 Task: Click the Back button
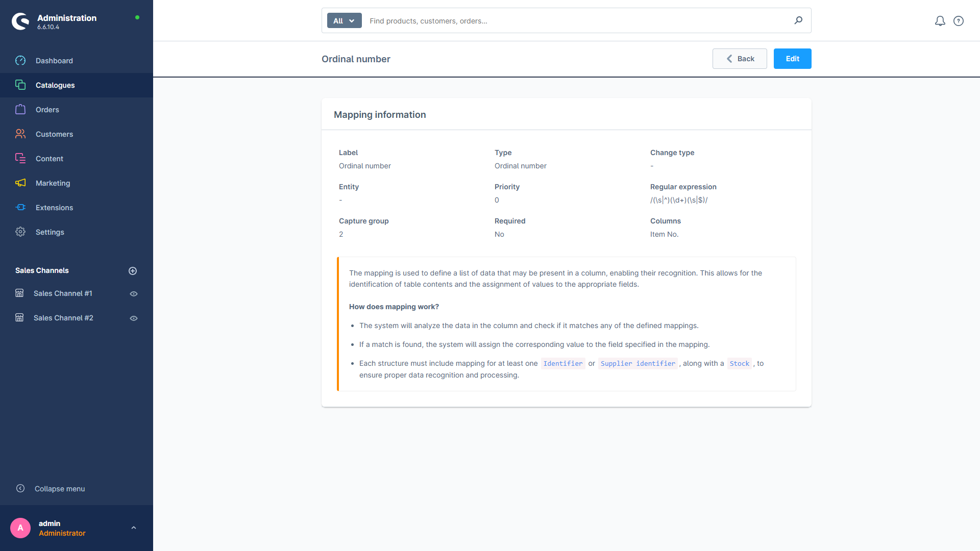pos(740,59)
